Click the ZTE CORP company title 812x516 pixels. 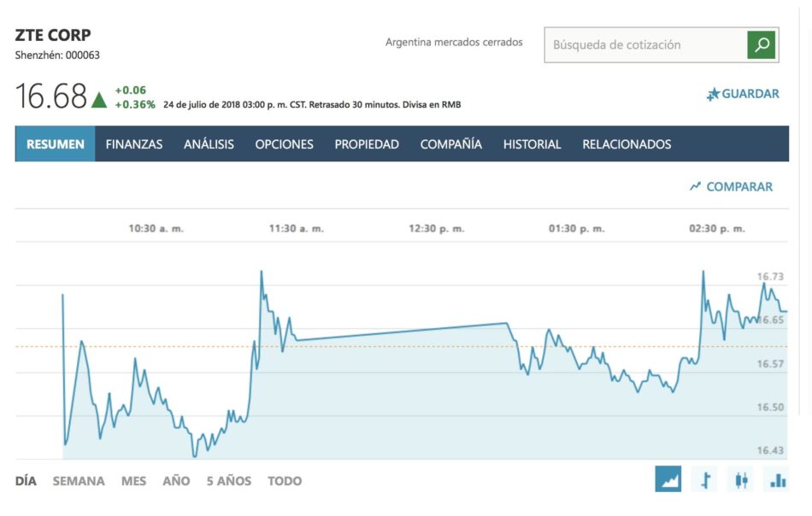pos(53,35)
